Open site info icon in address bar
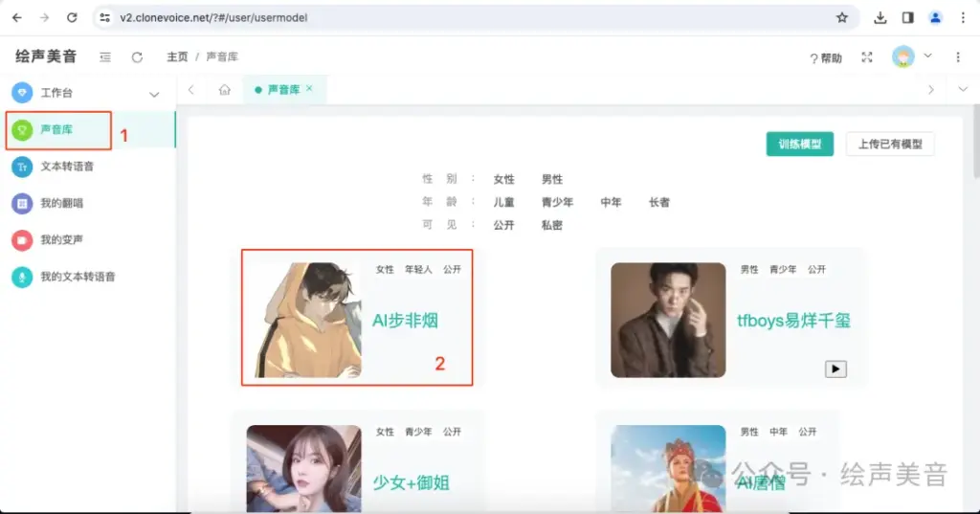980x514 pixels. click(105, 17)
